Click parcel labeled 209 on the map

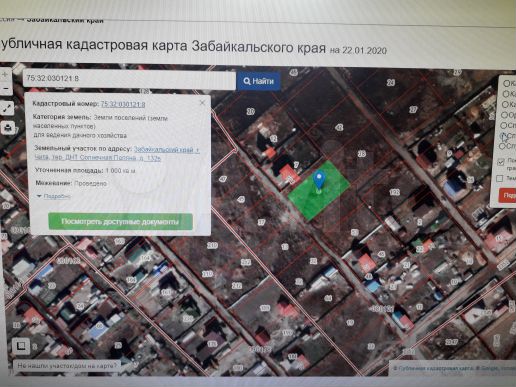[x=212, y=246]
